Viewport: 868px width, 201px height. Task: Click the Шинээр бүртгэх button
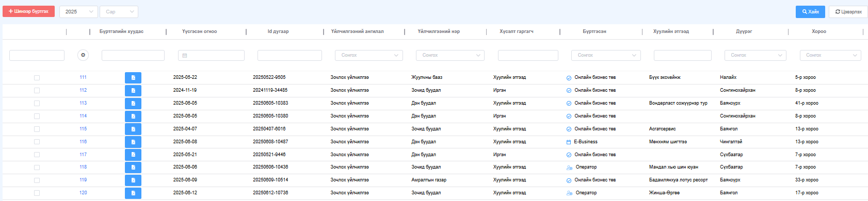(x=28, y=11)
